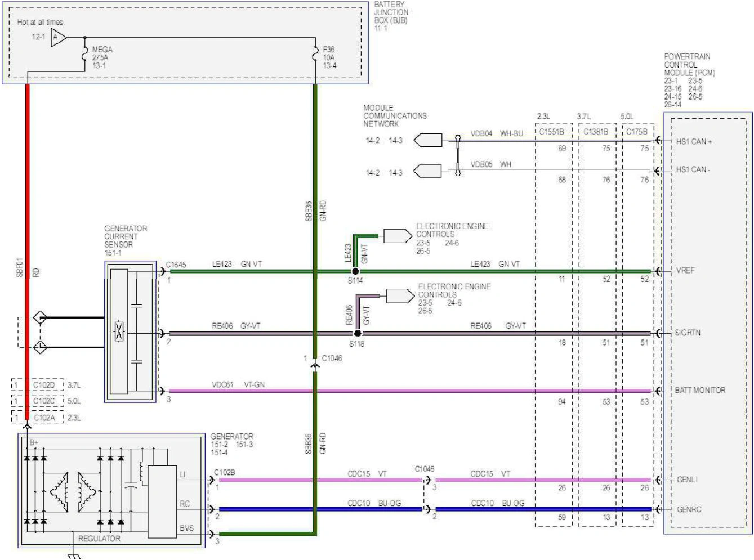
Task: Click the S118 splice dot
Action: tap(357, 334)
